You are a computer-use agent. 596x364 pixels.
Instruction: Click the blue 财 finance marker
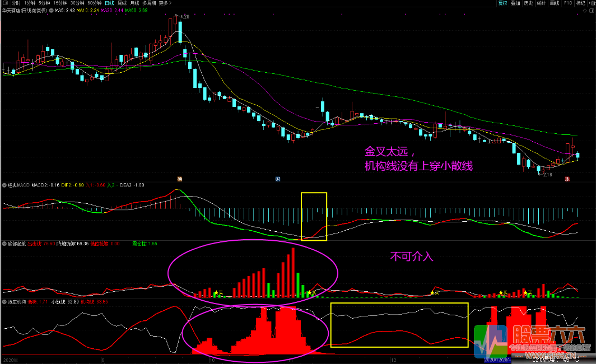278,179
